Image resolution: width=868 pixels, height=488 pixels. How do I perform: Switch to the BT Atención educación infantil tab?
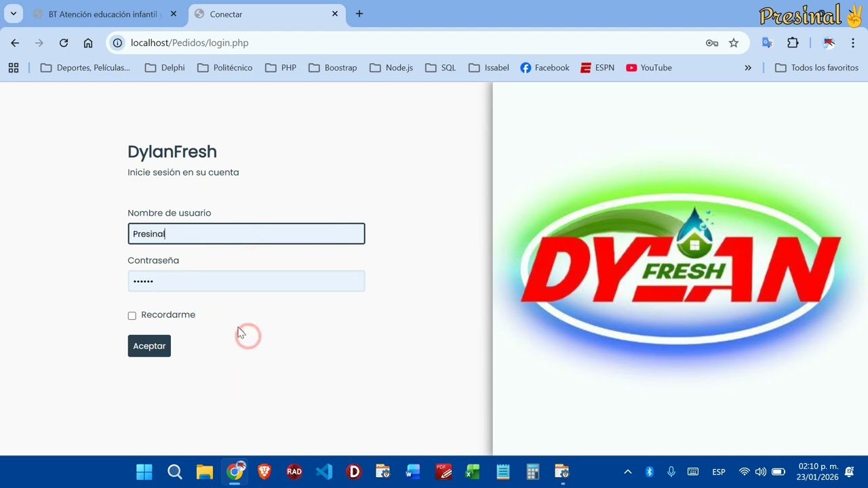pyautogui.click(x=102, y=14)
